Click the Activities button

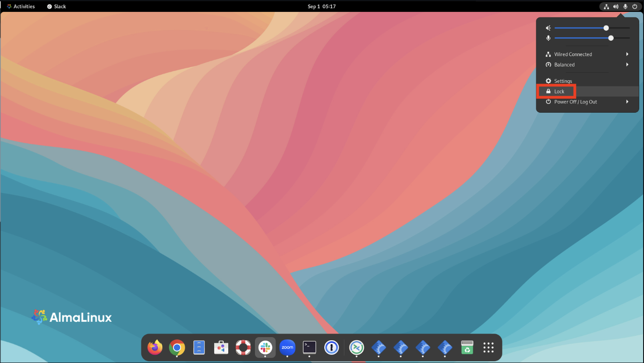coord(21,6)
